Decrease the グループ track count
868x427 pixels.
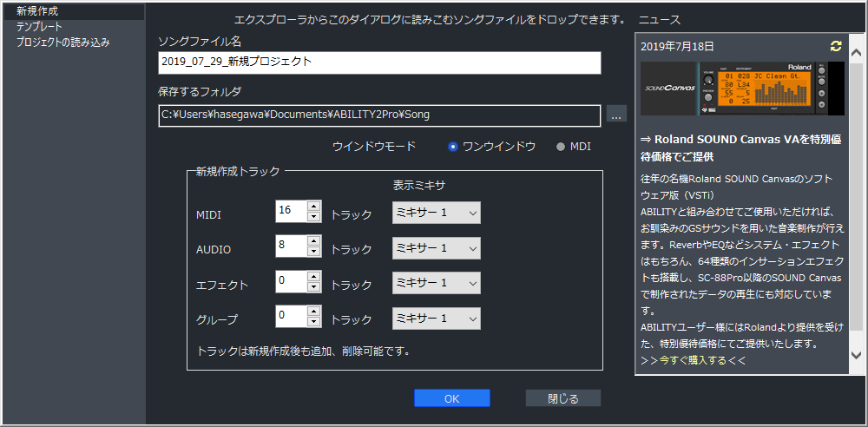pyautogui.click(x=313, y=322)
